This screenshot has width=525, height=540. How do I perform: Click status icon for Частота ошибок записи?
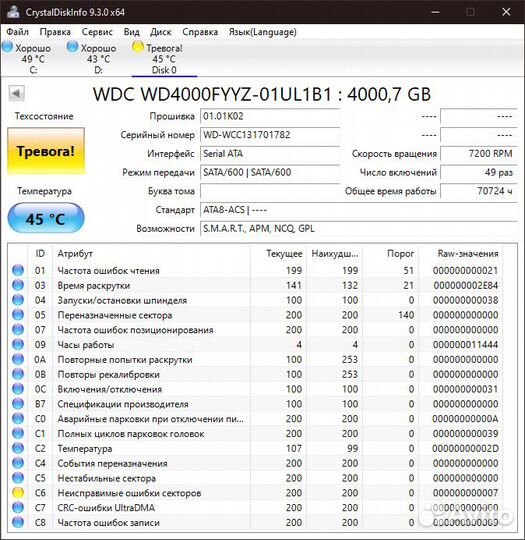tap(18, 522)
